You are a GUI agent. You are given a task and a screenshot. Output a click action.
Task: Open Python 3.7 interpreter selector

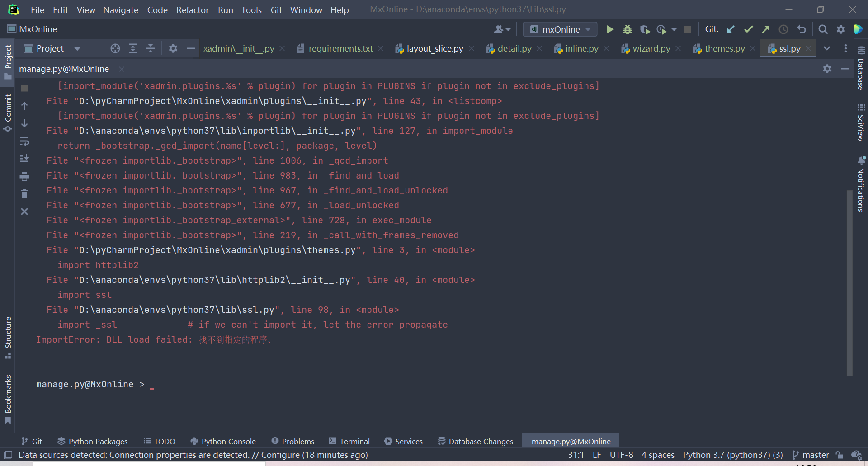tap(733, 455)
